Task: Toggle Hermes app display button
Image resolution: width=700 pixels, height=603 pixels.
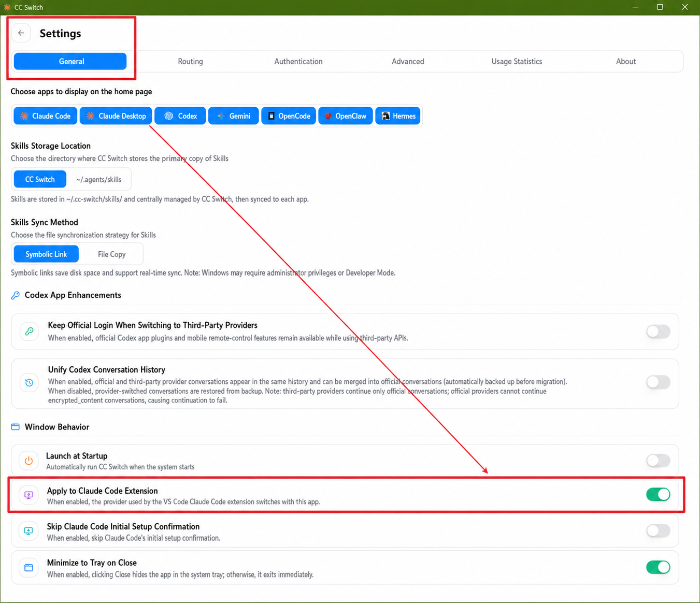Action: click(x=398, y=116)
